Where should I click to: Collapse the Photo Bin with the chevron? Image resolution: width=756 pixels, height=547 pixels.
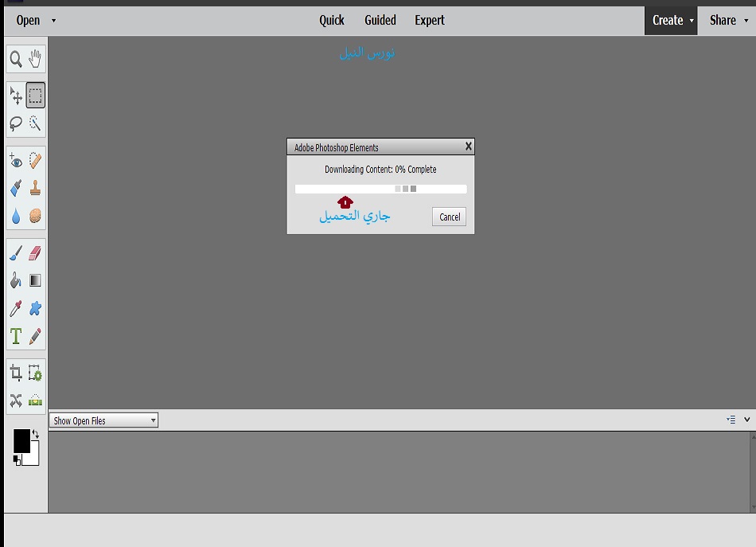pyautogui.click(x=746, y=420)
